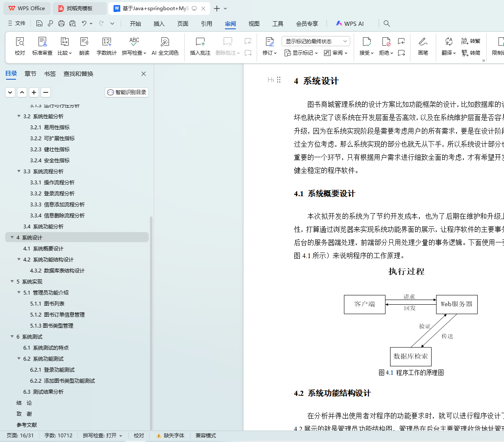Jump to 参考文献 in outline
The width and height of the screenshot is (504, 442).
(27, 425)
